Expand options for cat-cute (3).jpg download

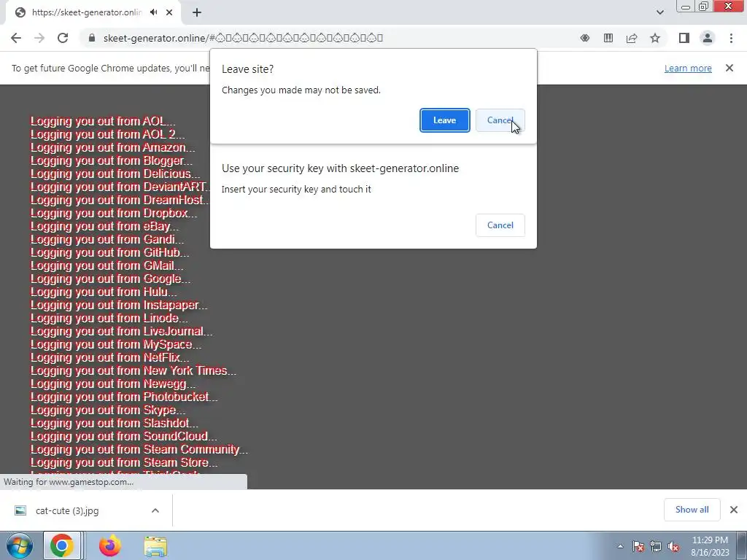(x=155, y=510)
